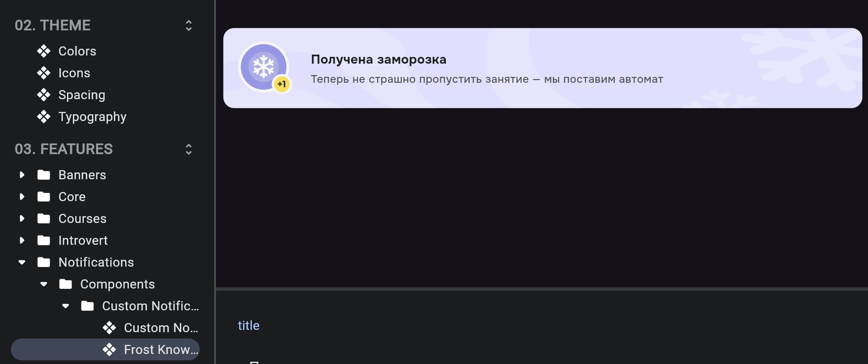
Task: Click the title control label
Action: [249, 325]
